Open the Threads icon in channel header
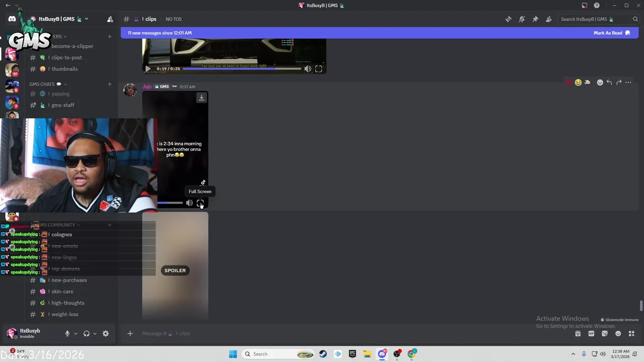This screenshot has height=362, width=644. [509, 19]
